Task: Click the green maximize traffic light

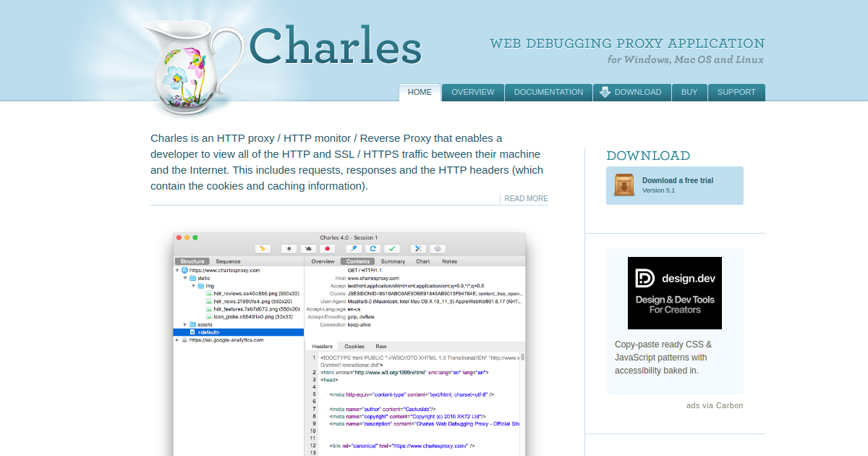Action: click(x=195, y=237)
